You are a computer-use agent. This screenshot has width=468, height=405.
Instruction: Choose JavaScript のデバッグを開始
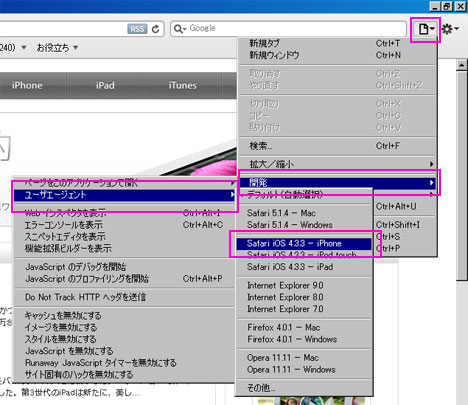pyautogui.click(x=125, y=267)
